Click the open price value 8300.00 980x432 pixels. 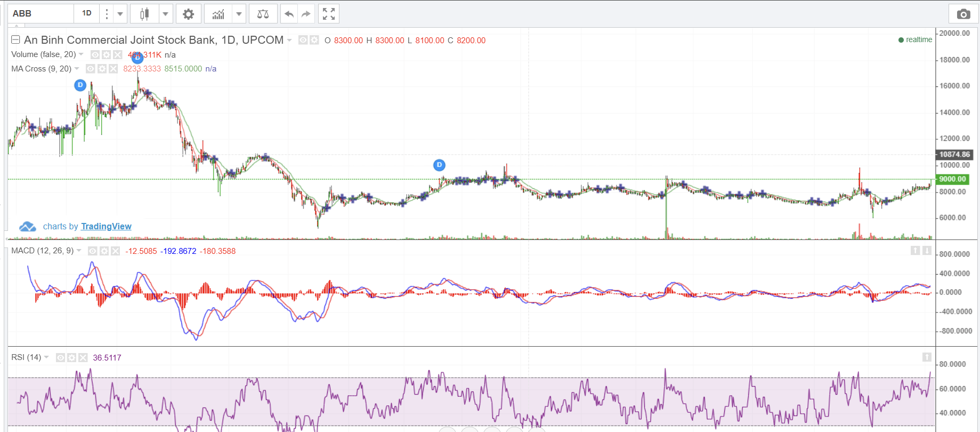[349, 41]
